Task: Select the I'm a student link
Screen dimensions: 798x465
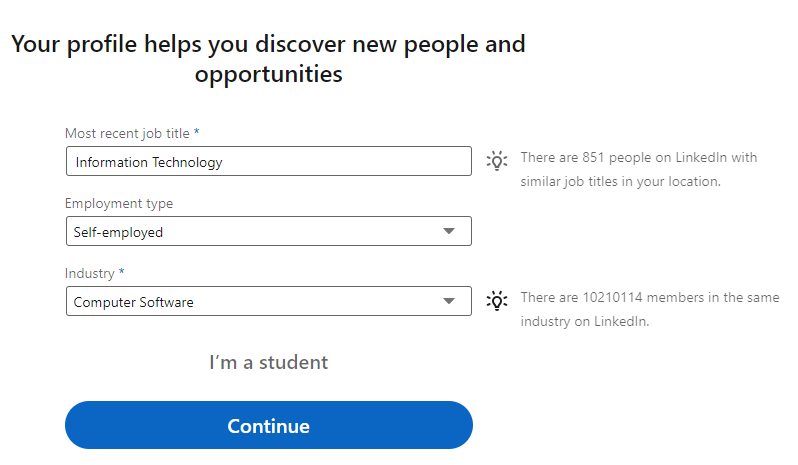Action: (268, 362)
